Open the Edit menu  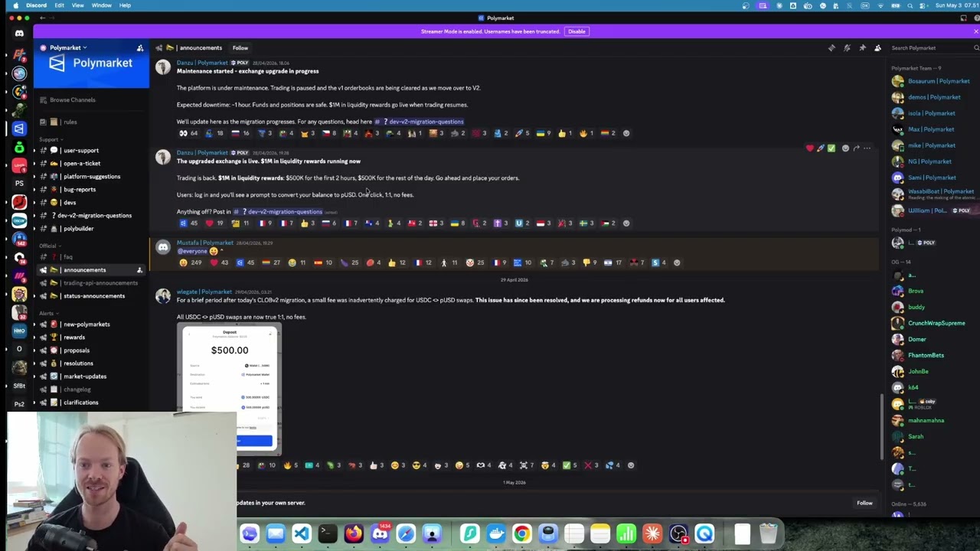tap(59, 5)
